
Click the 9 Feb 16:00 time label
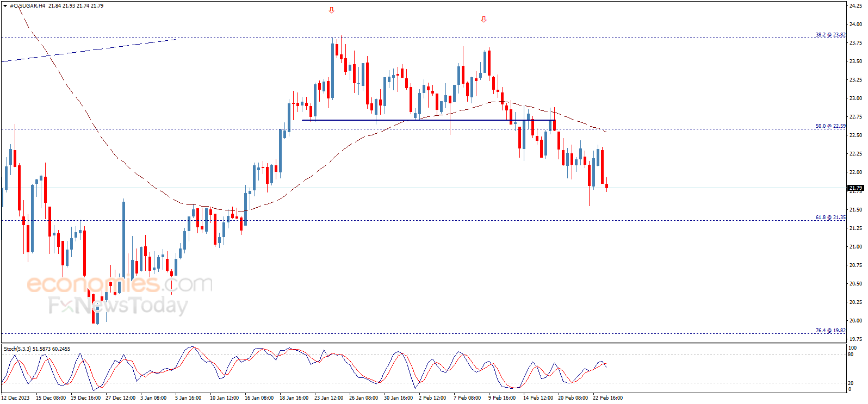click(502, 398)
